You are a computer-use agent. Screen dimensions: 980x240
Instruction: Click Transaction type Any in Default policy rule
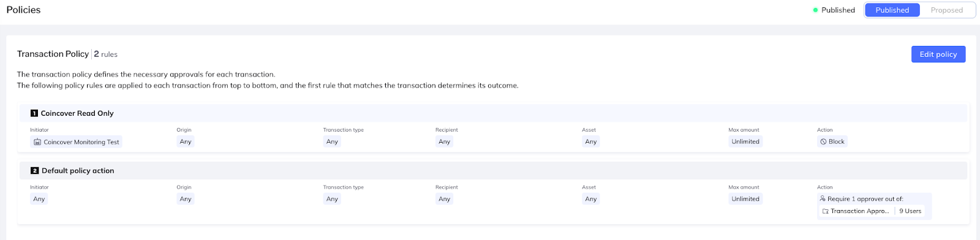coord(332,200)
